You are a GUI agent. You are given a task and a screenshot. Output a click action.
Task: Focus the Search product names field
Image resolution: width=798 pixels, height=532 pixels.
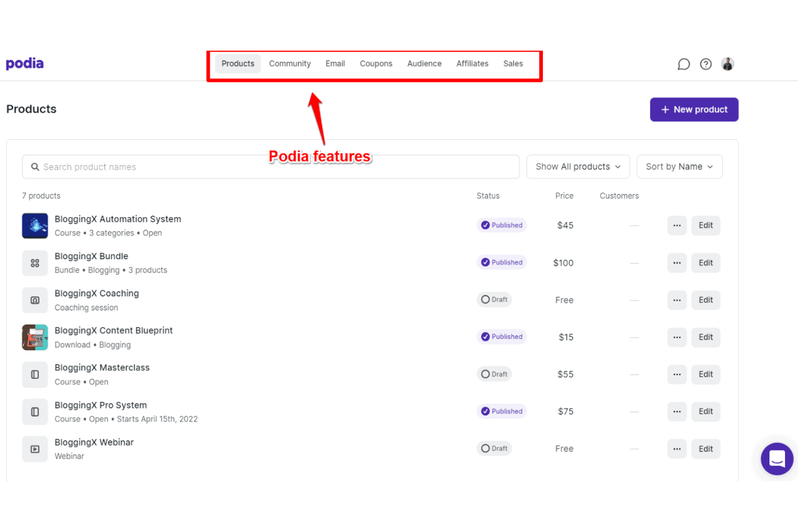[x=271, y=167]
